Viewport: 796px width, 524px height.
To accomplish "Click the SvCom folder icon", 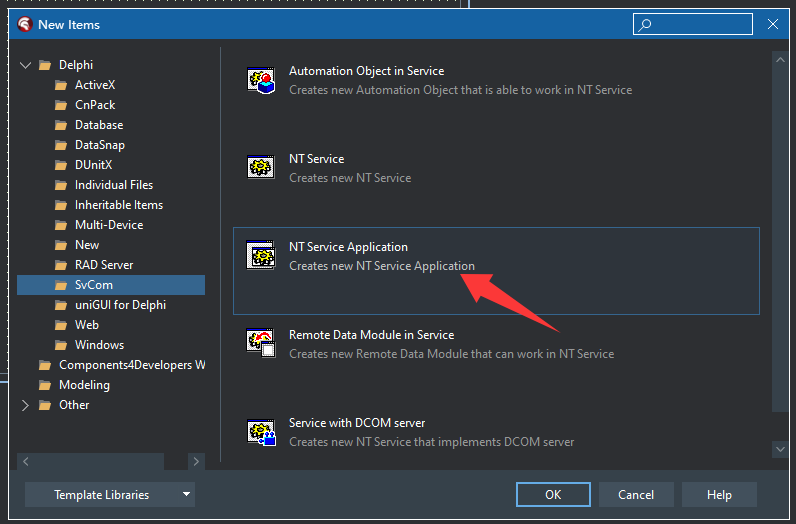I will 61,285.
